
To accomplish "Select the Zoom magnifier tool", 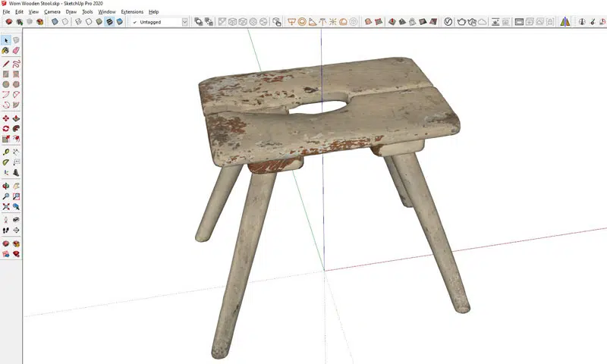I will pos(6,196).
